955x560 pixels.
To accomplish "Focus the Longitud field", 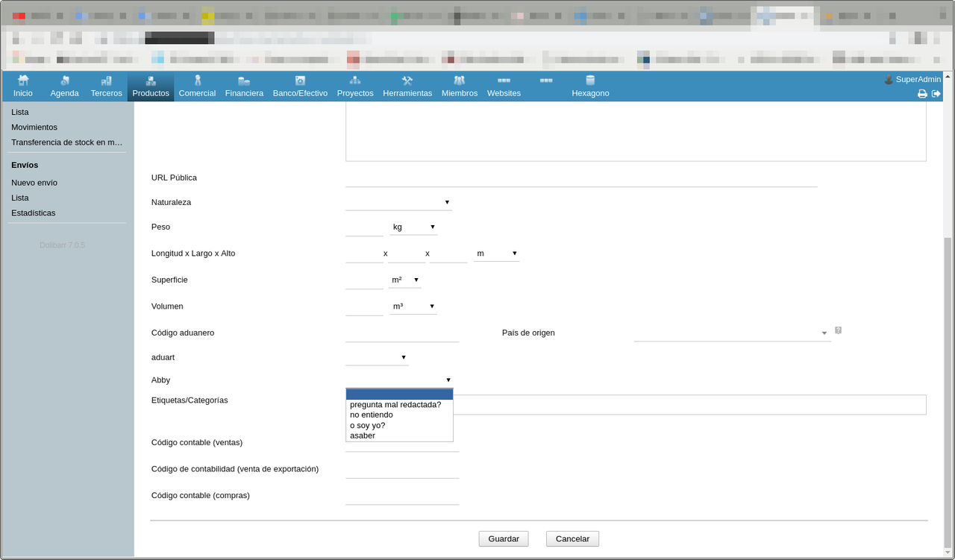I will pyautogui.click(x=364, y=254).
